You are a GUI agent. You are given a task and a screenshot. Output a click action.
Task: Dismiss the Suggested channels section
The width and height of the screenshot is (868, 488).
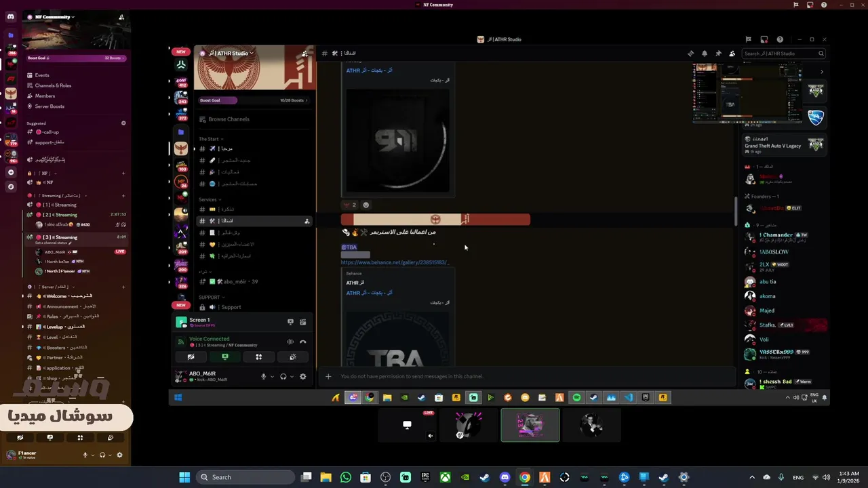[123, 123]
